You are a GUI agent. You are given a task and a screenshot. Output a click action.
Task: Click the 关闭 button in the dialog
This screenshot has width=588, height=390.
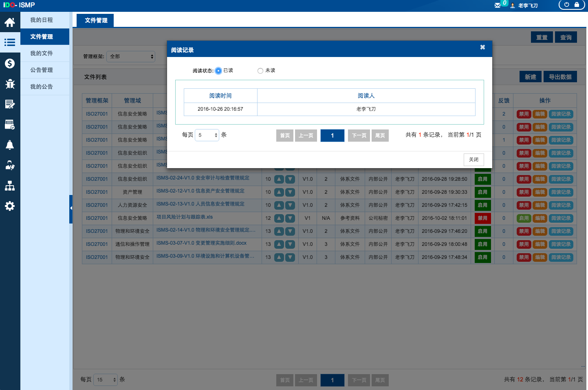pos(473,160)
